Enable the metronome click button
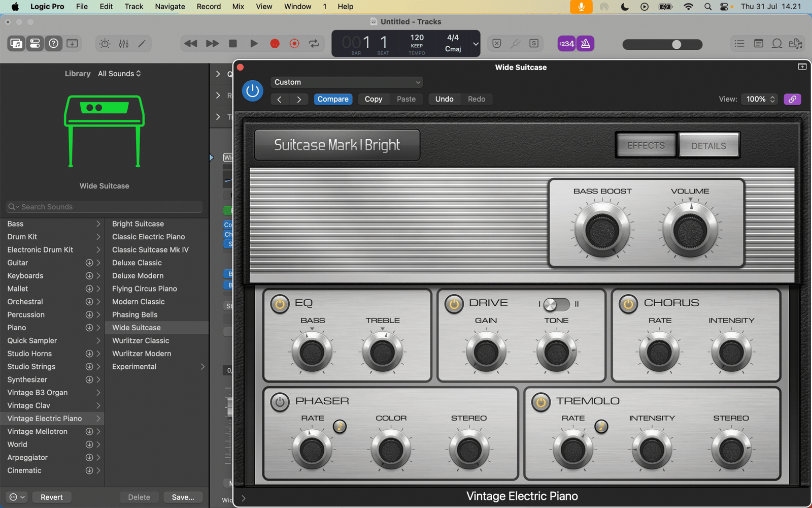The height and width of the screenshot is (508, 812). coord(585,44)
